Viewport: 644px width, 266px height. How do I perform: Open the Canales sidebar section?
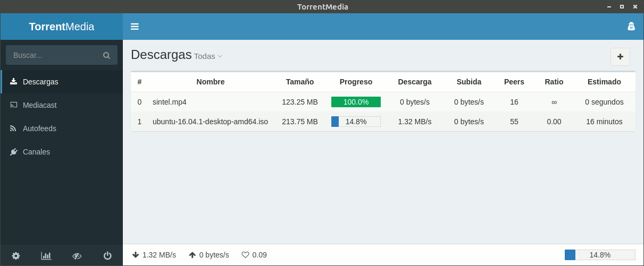tap(62, 152)
